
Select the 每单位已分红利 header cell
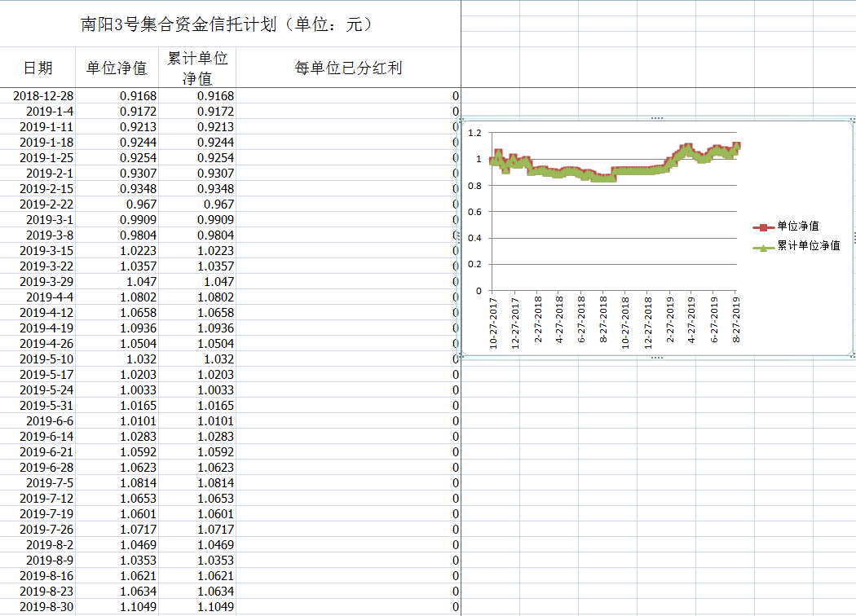[348, 68]
